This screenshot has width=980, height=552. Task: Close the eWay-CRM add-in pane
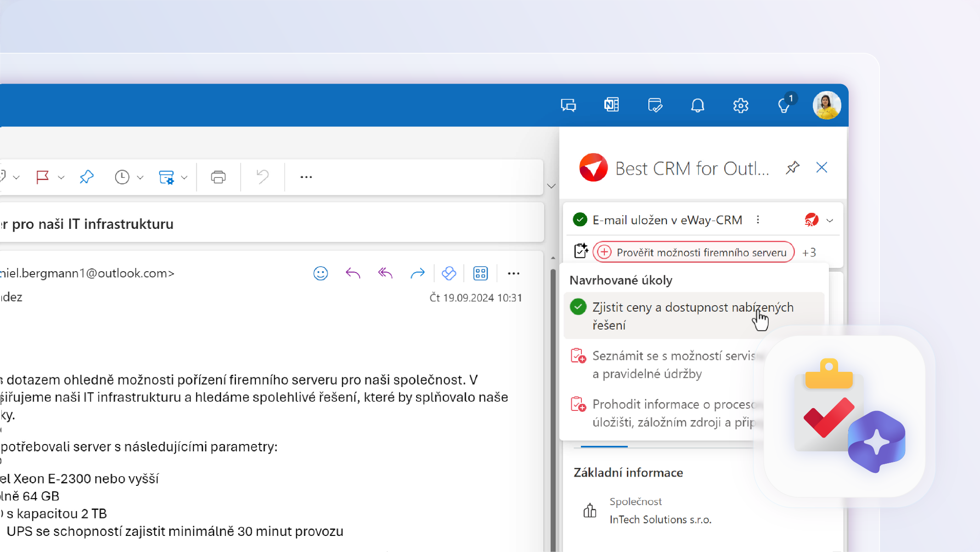822,167
